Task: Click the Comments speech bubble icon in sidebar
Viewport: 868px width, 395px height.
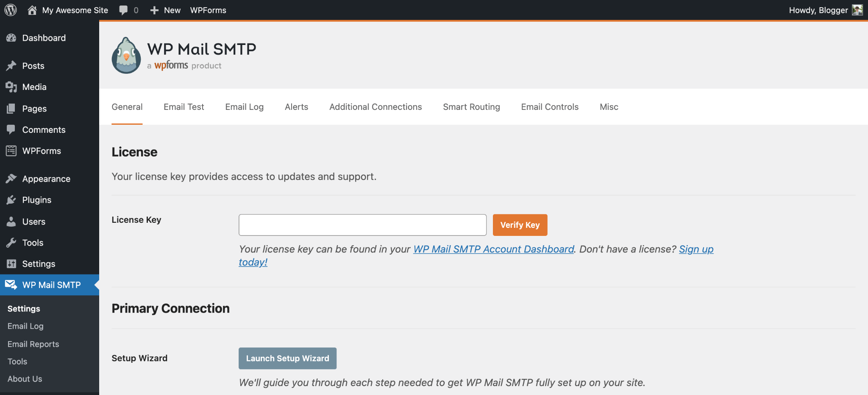Action: (x=11, y=130)
